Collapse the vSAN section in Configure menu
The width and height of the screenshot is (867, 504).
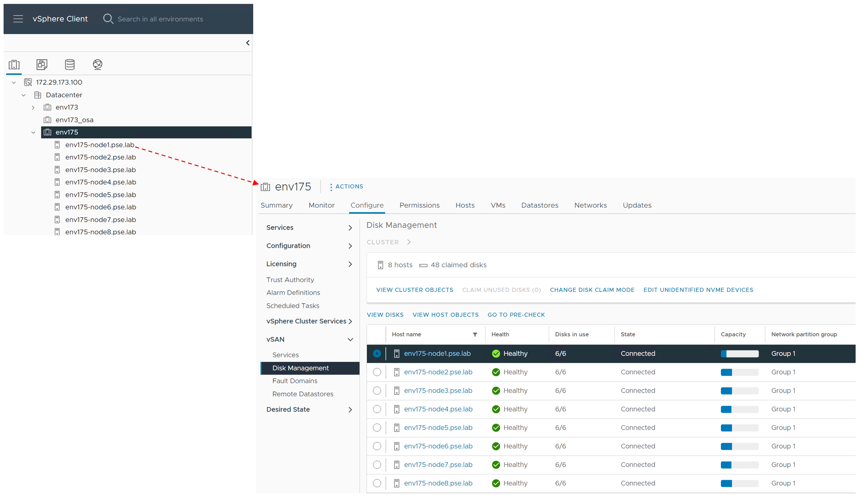[351, 340]
